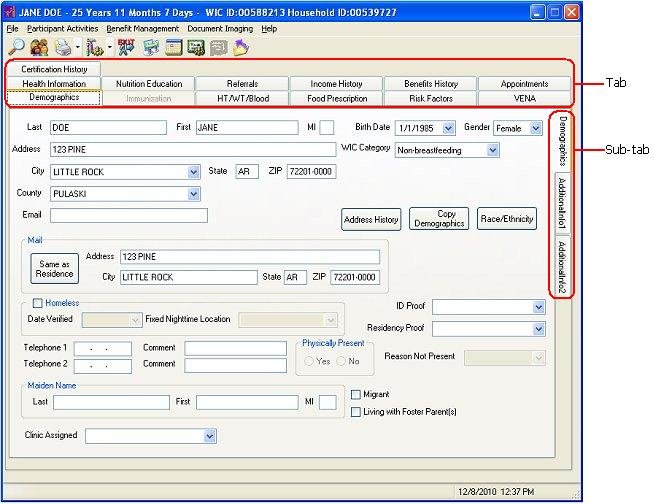The image size is (654, 504).
Task: Select the AdditionalInfo1 vertical sub-tab
Action: 562,203
